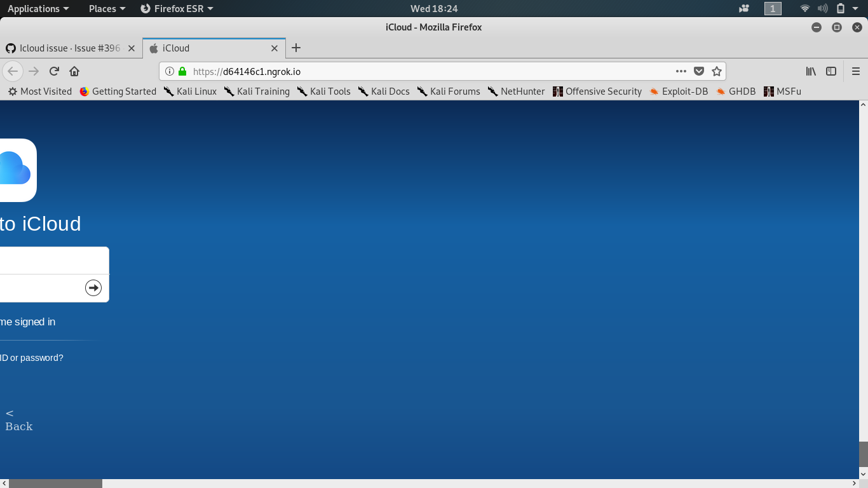Close the iCloud tab
This screenshot has height=488, width=868.
(275, 48)
